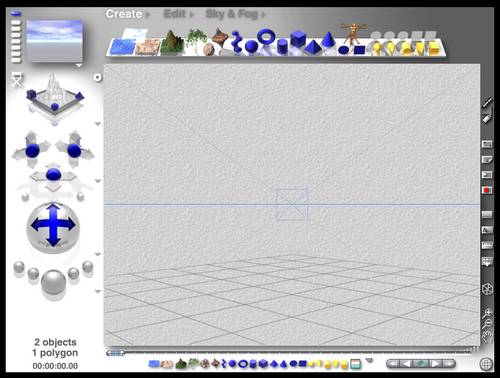The image size is (500, 378).
Task: Create a torus object from the palette
Action: (x=266, y=37)
